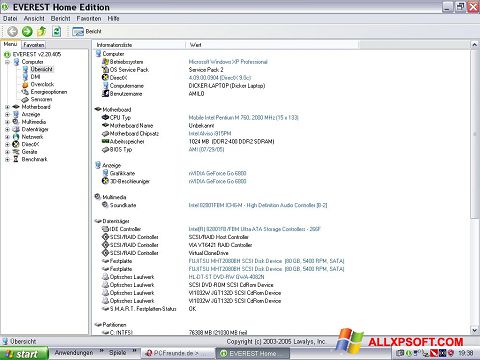
Task: Select the Übersicht tree item
Action: [41, 69]
